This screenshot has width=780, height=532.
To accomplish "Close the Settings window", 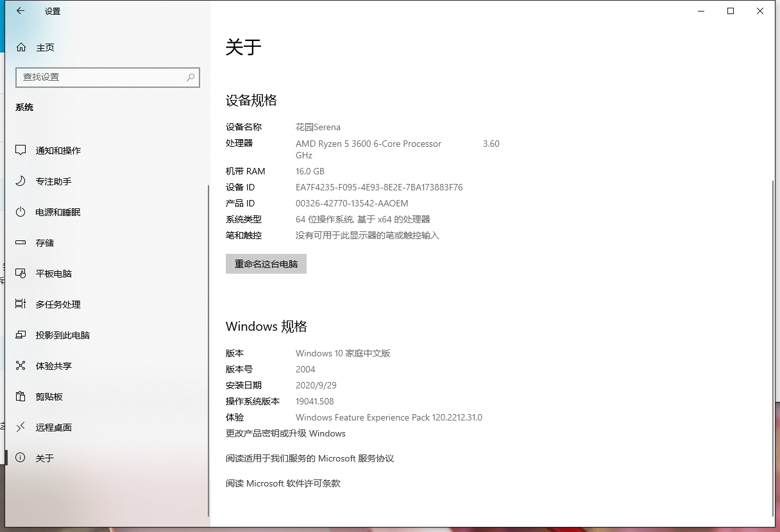I will pos(760,11).
